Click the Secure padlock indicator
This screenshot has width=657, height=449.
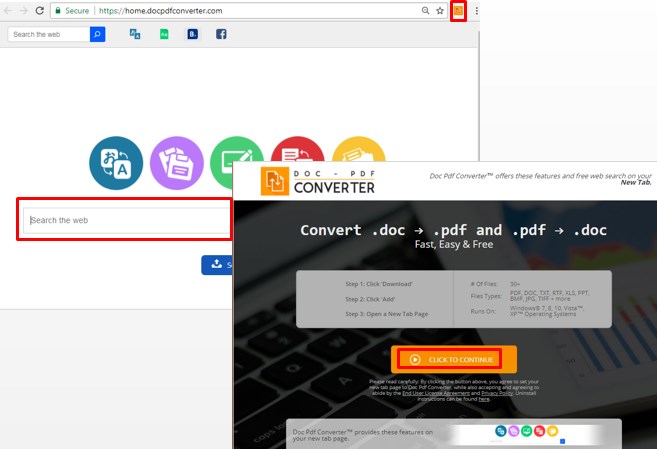(x=72, y=10)
